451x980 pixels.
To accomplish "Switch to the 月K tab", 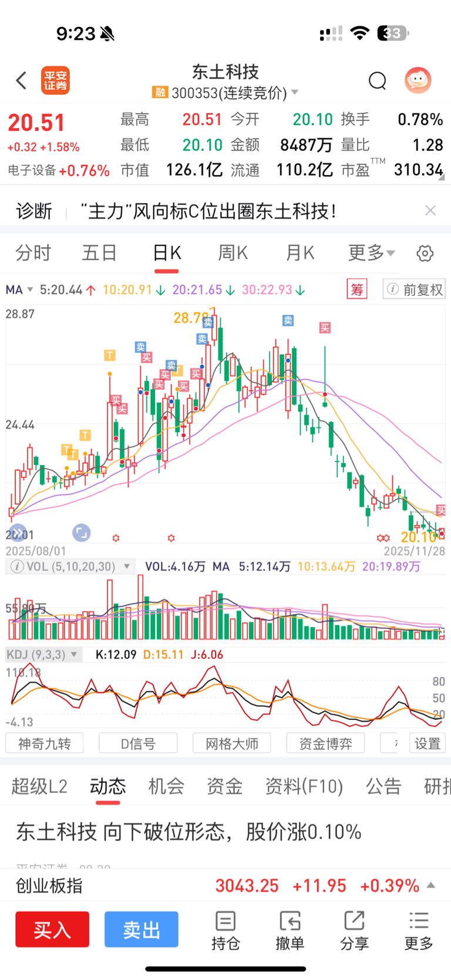I will 300,253.
